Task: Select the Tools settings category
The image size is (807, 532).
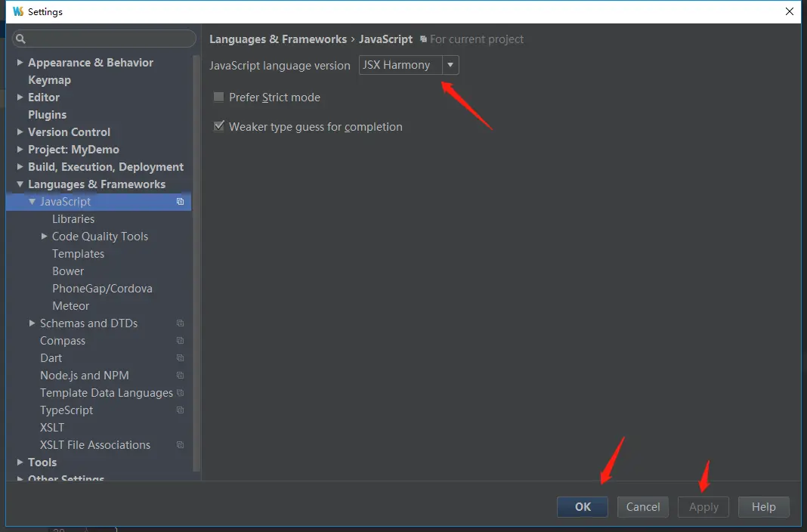Action: click(x=42, y=462)
